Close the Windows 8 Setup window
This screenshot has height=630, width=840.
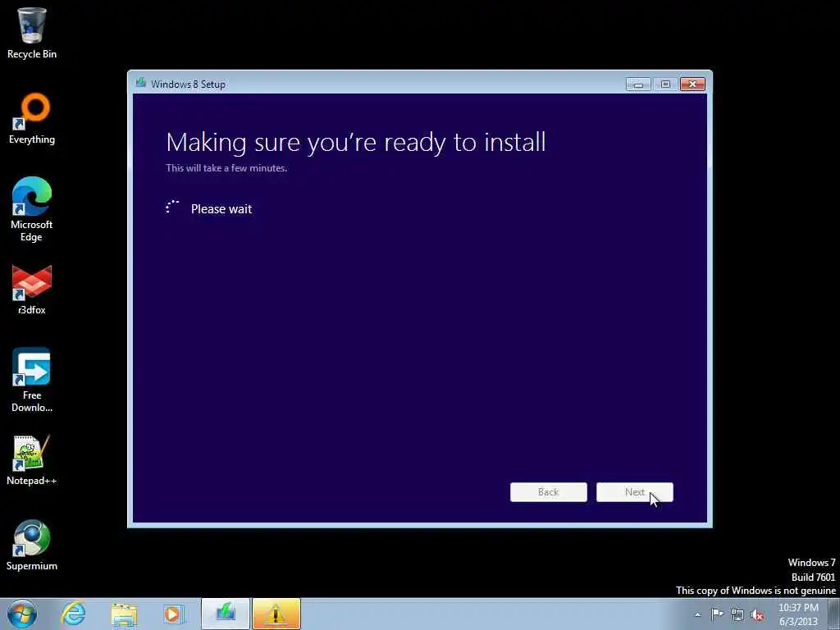coord(692,84)
